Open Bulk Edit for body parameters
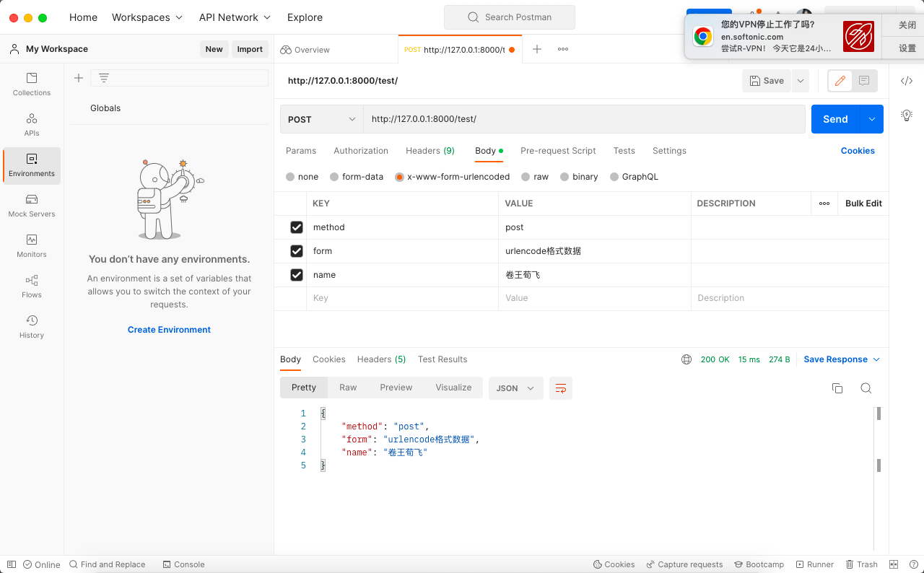The image size is (924, 573). tap(864, 204)
